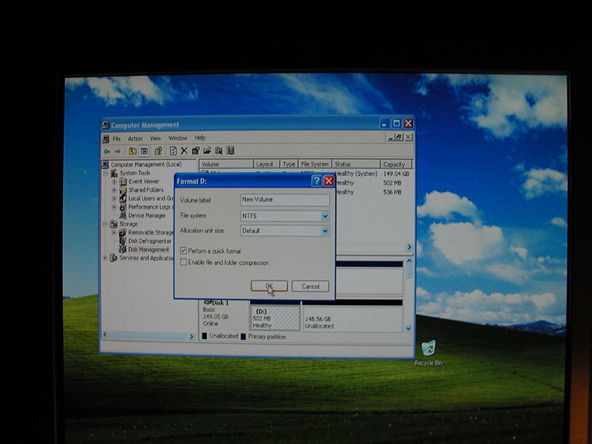Click the Up one level folder icon
The width and height of the screenshot is (592, 444).
point(133,151)
